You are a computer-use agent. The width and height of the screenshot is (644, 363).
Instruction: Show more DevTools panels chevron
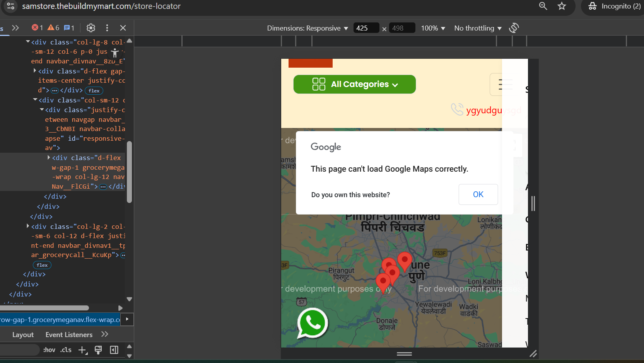coord(15,28)
